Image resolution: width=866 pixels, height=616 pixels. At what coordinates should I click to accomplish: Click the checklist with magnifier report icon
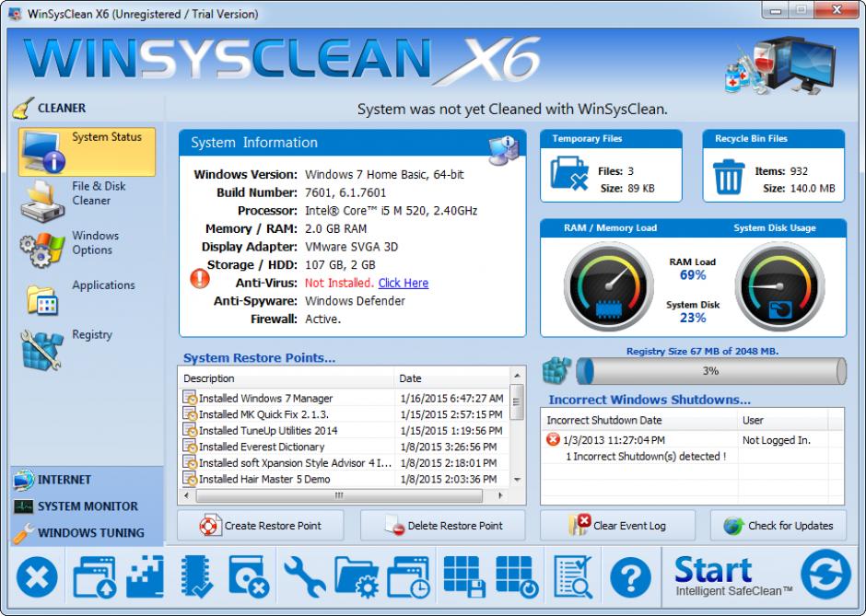[572, 577]
